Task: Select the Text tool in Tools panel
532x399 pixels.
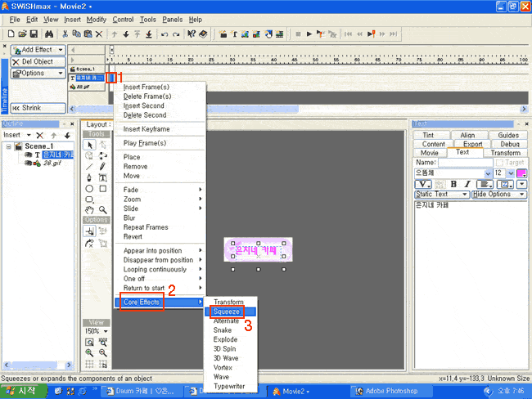Action: click(102, 177)
